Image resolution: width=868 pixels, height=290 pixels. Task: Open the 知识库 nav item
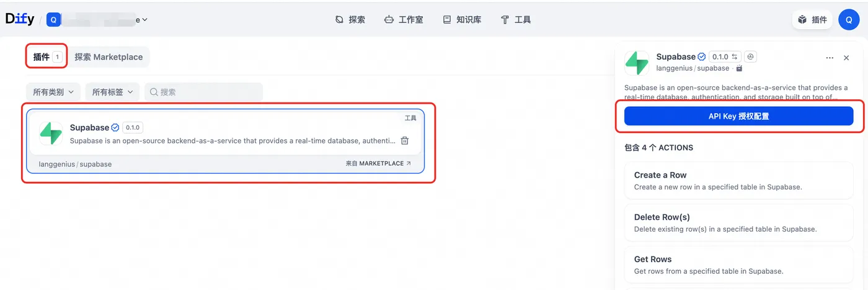(462, 20)
